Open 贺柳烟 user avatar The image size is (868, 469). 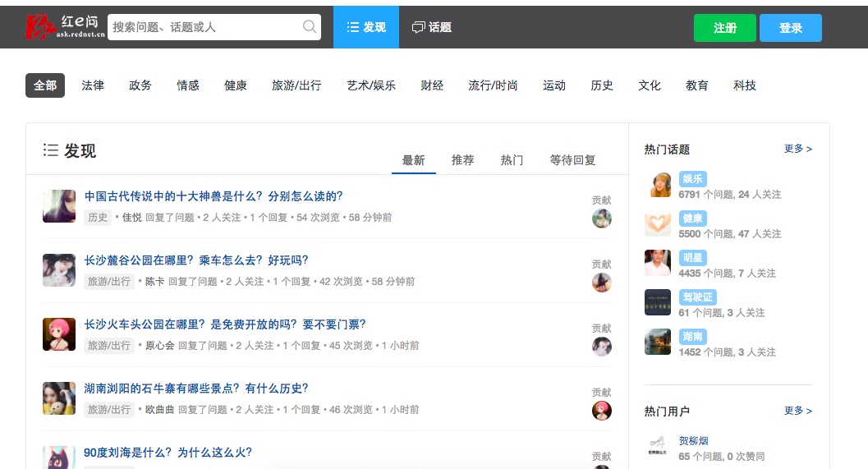[x=658, y=447]
